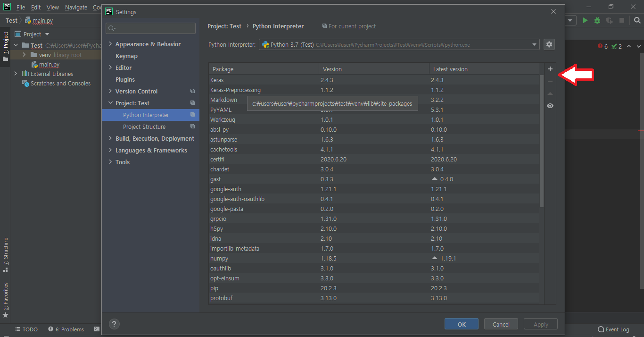Open the 2: Favorites side tab
Image resolution: width=644 pixels, height=337 pixels.
coord(6,300)
